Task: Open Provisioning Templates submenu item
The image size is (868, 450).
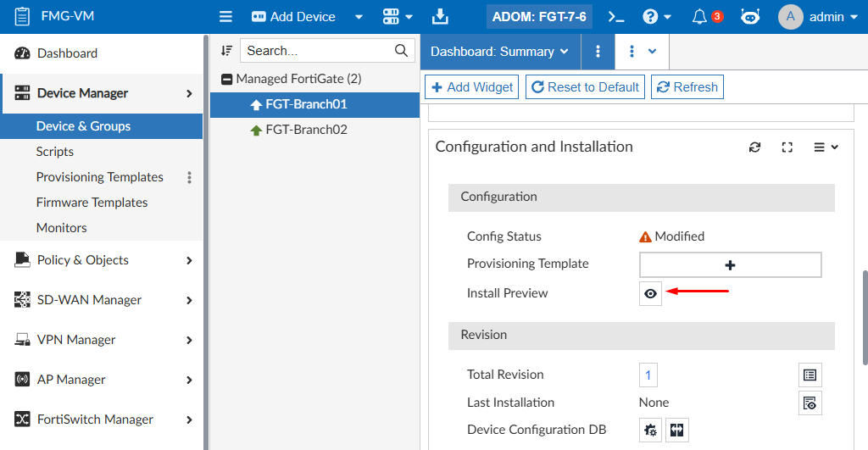Action: [100, 177]
